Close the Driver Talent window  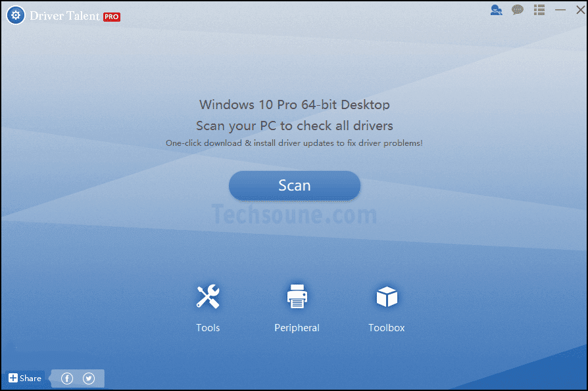click(x=581, y=10)
